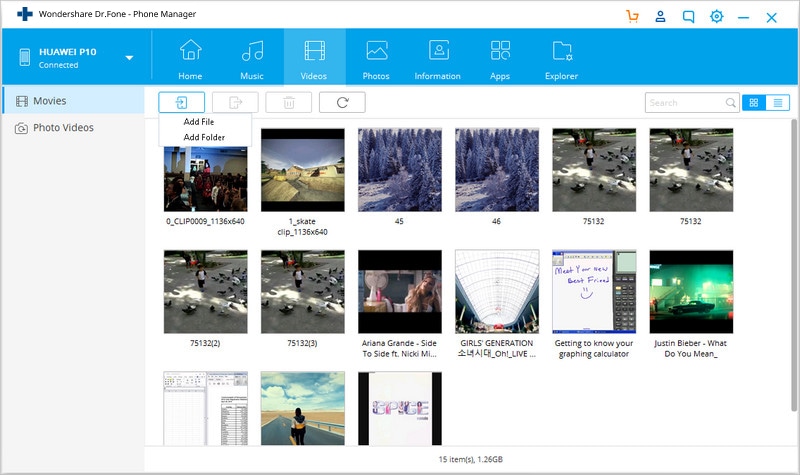The height and width of the screenshot is (475, 800).
Task: Click the 'Getting to know your graphing calculator' label
Action: tap(594, 348)
